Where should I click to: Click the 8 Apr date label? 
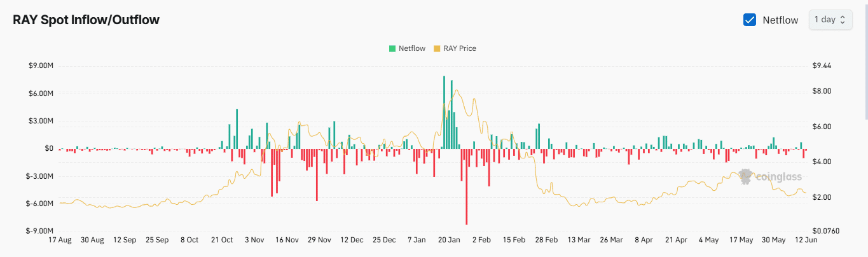pos(644,240)
